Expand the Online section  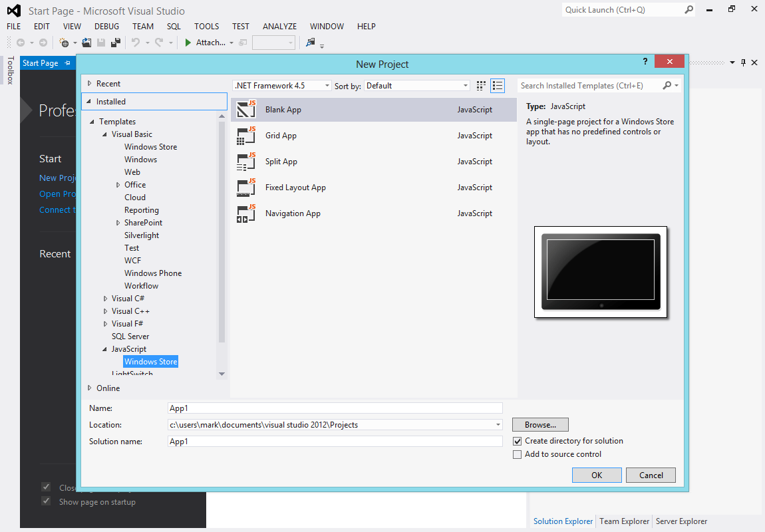pos(89,388)
